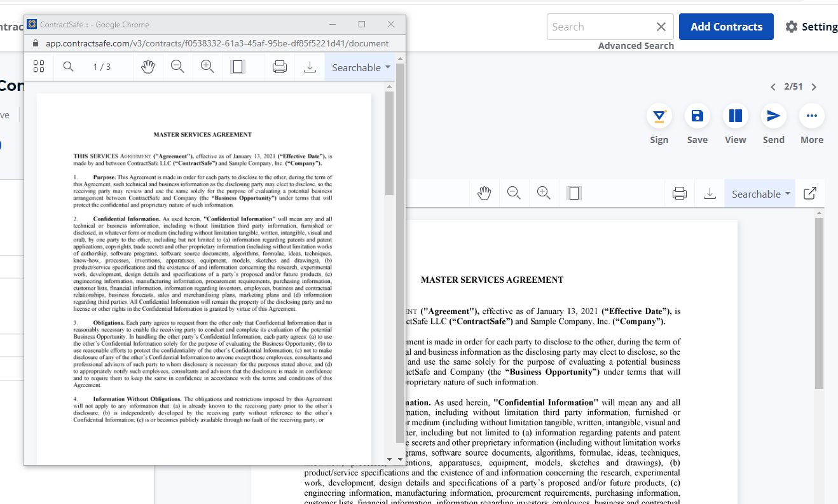Image resolution: width=838 pixels, height=504 pixels.
Task: Click the popup window outer scrollbar thumb
Action: coord(400,252)
